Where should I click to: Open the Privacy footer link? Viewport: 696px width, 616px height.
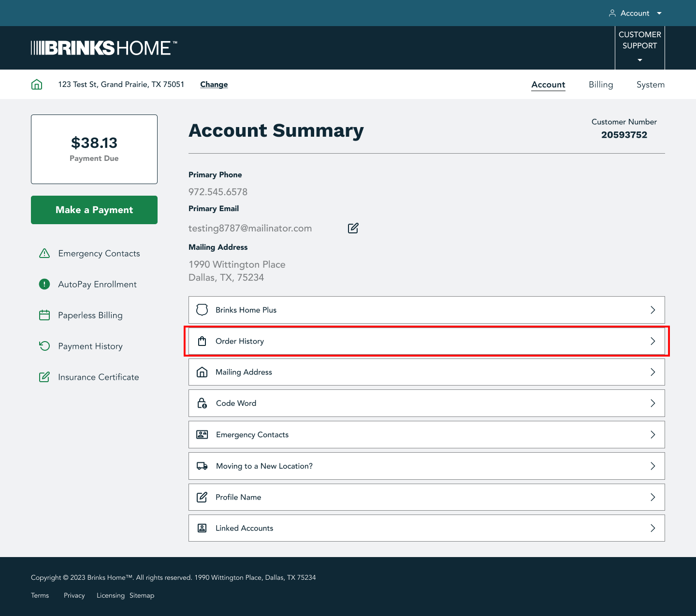coord(74,595)
